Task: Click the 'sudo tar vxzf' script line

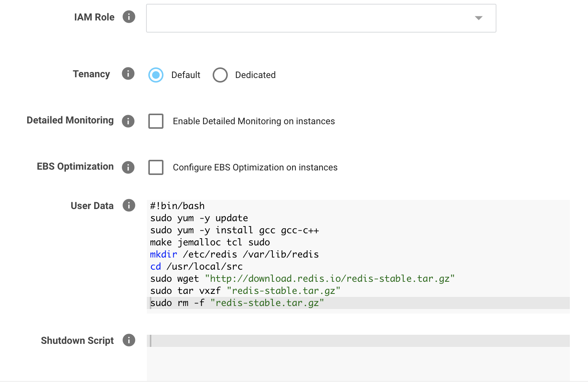Action: click(x=245, y=291)
